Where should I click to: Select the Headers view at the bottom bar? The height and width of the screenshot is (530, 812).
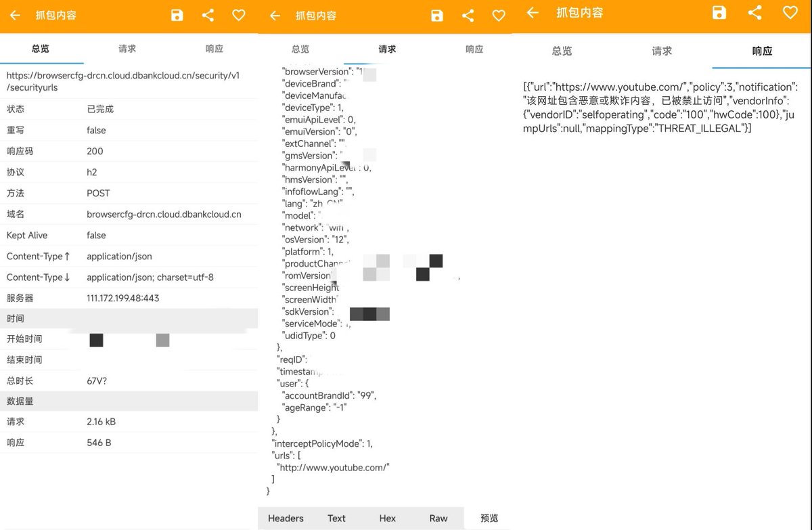[x=286, y=518]
